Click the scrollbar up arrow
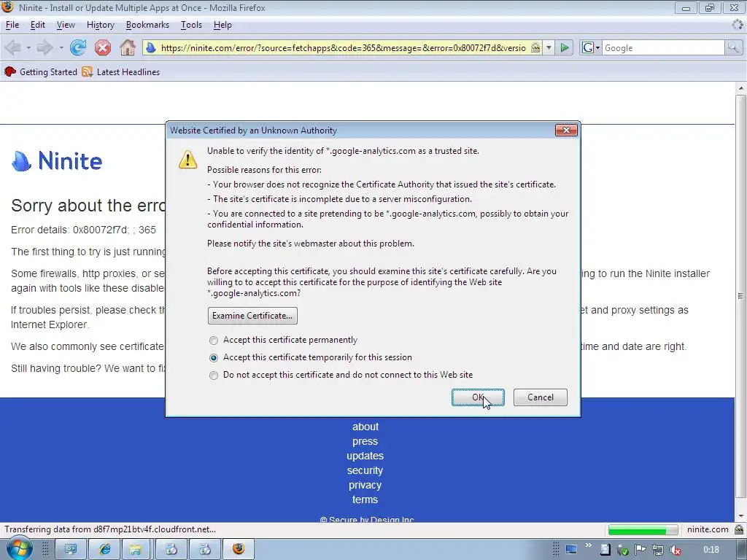This screenshot has height=560, width=747. tap(740, 88)
